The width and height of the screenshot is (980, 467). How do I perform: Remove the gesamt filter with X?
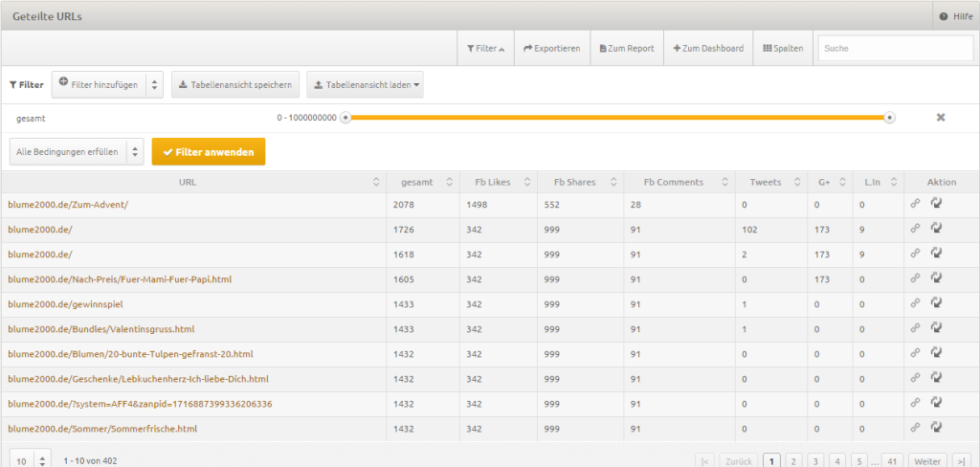pyautogui.click(x=940, y=118)
